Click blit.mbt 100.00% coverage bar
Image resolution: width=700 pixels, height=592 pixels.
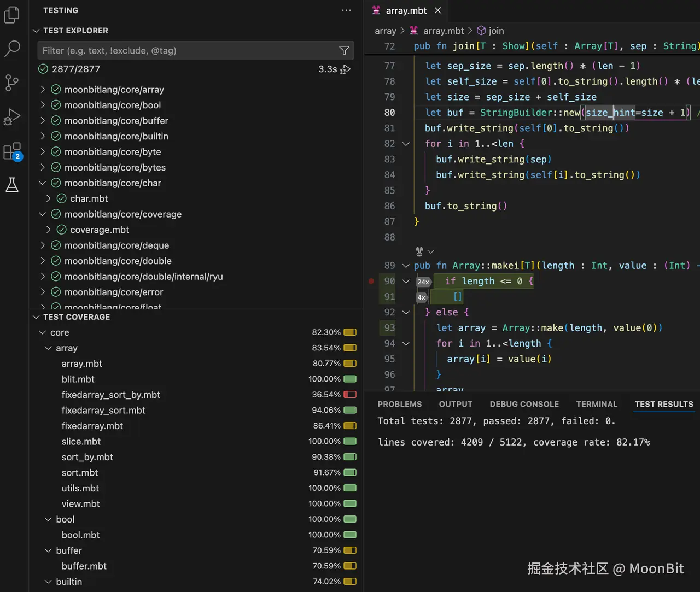[350, 379]
